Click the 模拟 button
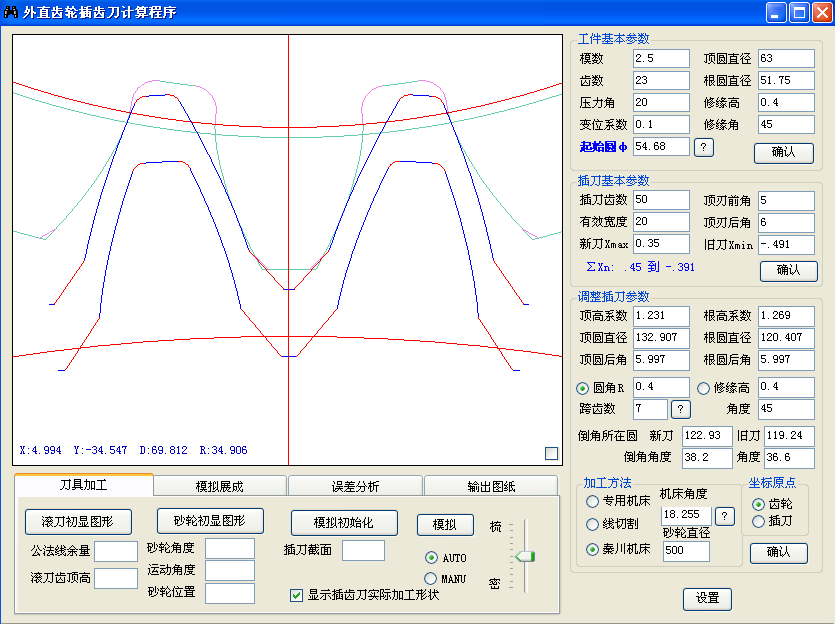835x624 pixels. tap(445, 525)
